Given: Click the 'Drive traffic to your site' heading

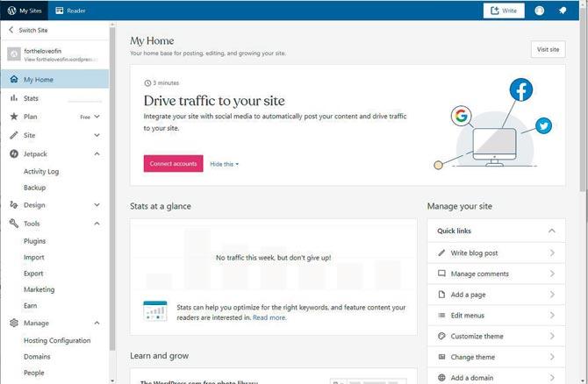Looking at the screenshot, I should coord(214,101).
